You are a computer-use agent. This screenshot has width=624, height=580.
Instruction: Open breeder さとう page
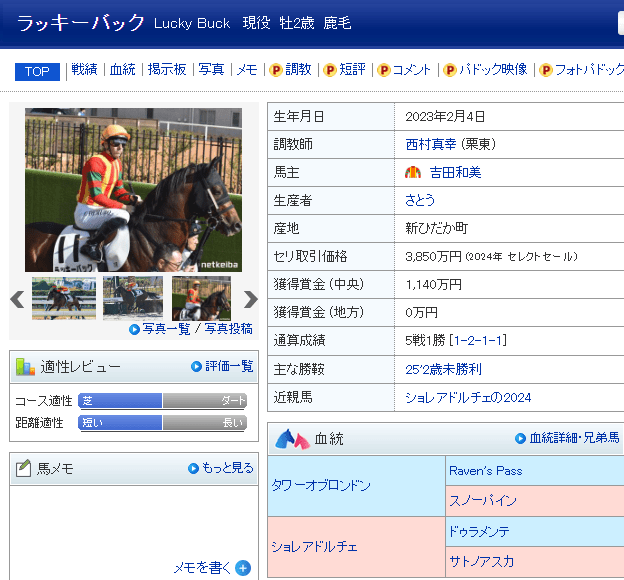(420, 200)
